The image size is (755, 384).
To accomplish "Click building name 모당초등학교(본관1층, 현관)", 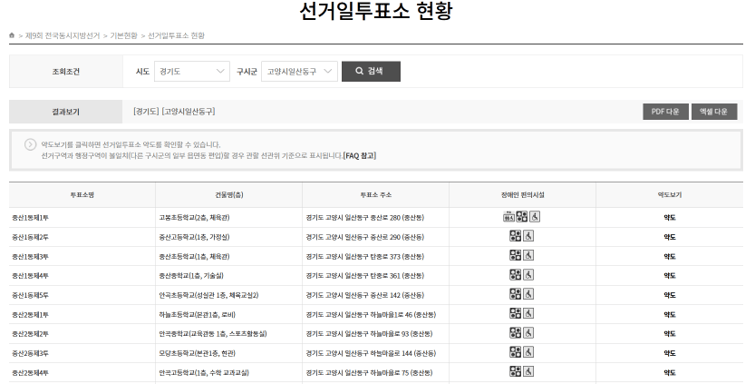I will (197, 353).
